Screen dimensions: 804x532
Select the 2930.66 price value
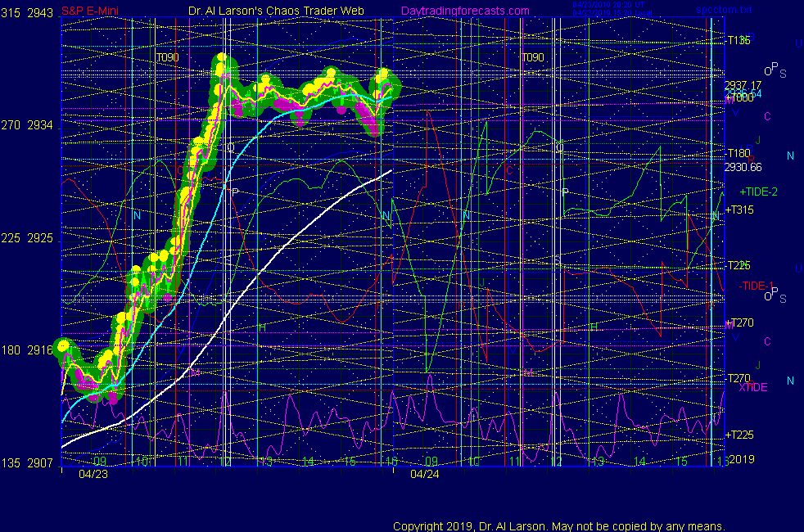[743, 167]
